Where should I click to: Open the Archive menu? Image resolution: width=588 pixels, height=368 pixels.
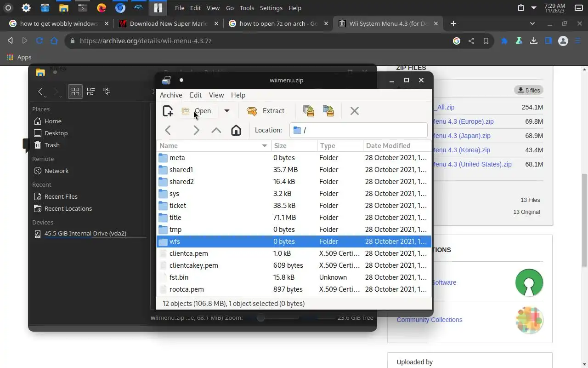tap(171, 95)
